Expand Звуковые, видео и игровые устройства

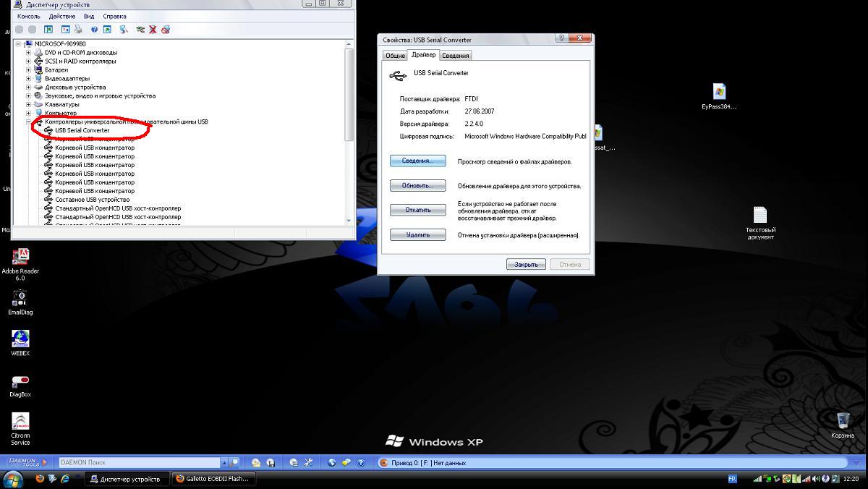(x=28, y=96)
